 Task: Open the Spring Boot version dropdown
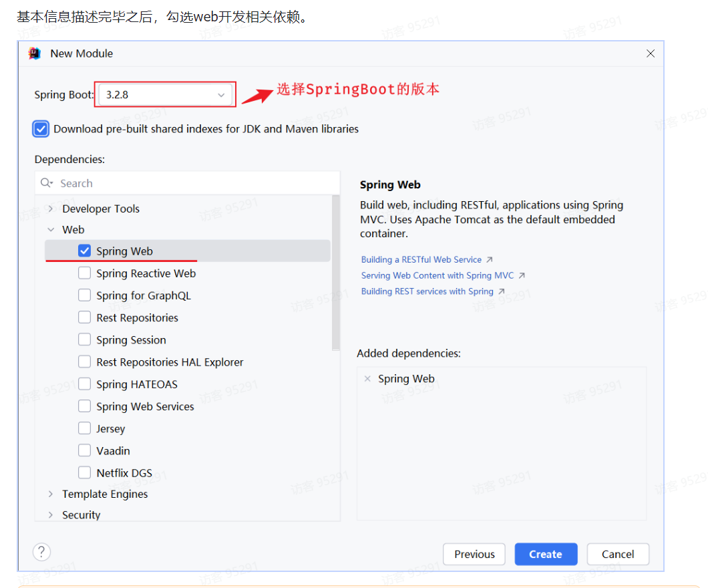(221, 94)
